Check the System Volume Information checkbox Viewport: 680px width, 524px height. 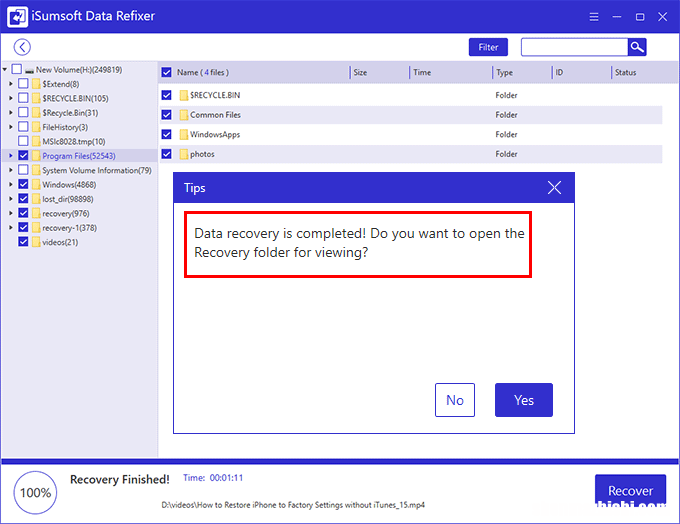23,170
